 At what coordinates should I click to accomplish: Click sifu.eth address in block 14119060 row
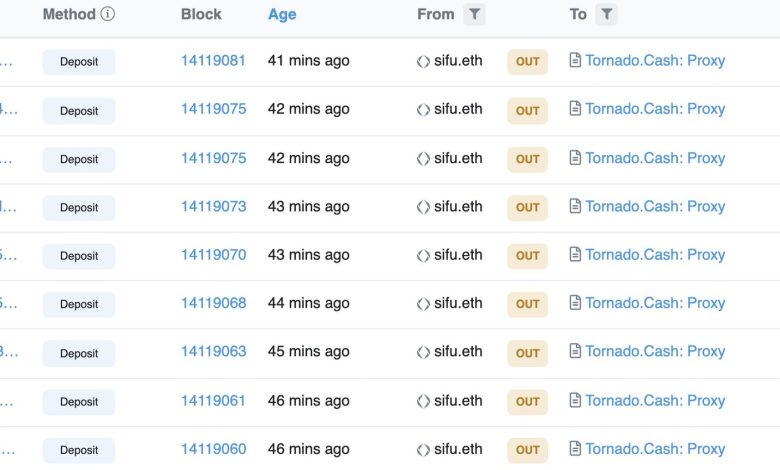pyautogui.click(x=458, y=448)
